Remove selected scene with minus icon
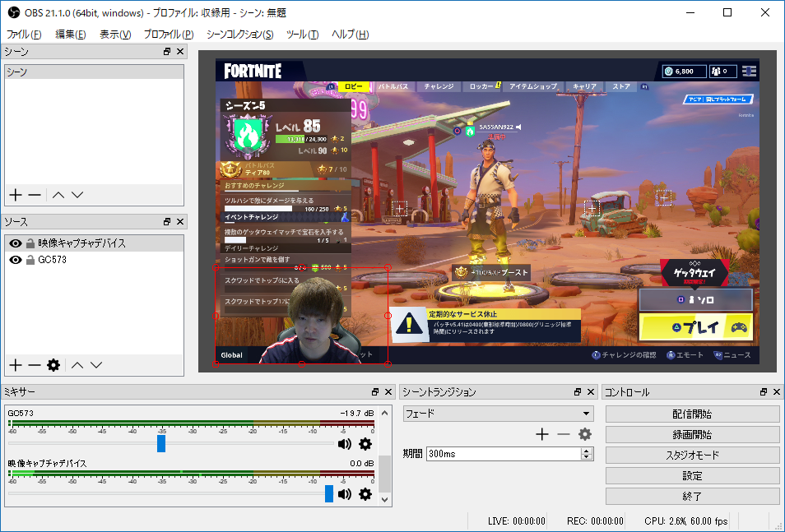The height and width of the screenshot is (532, 785). pos(35,195)
